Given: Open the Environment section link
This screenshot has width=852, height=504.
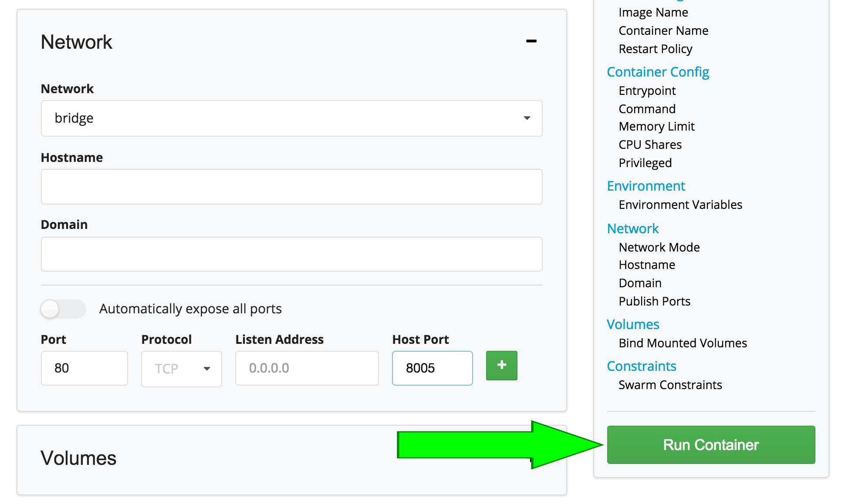Looking at the screenshot, I should (x=646, y=186).
